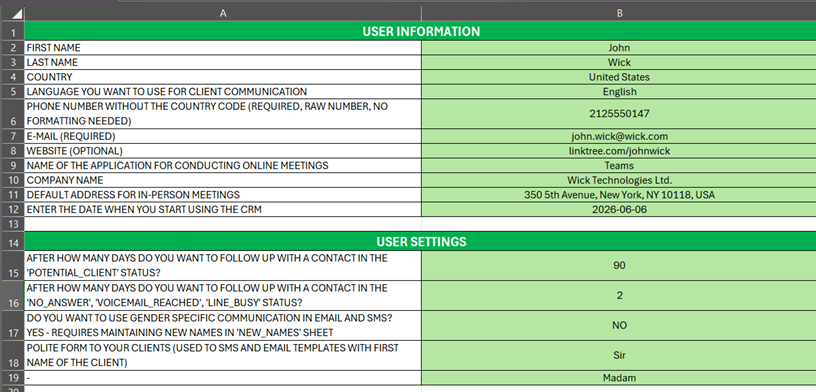Viewport: 816px width, 392px height.
Task: Click the USER SETTINGS section header
Action: click(x=420, y=242)
